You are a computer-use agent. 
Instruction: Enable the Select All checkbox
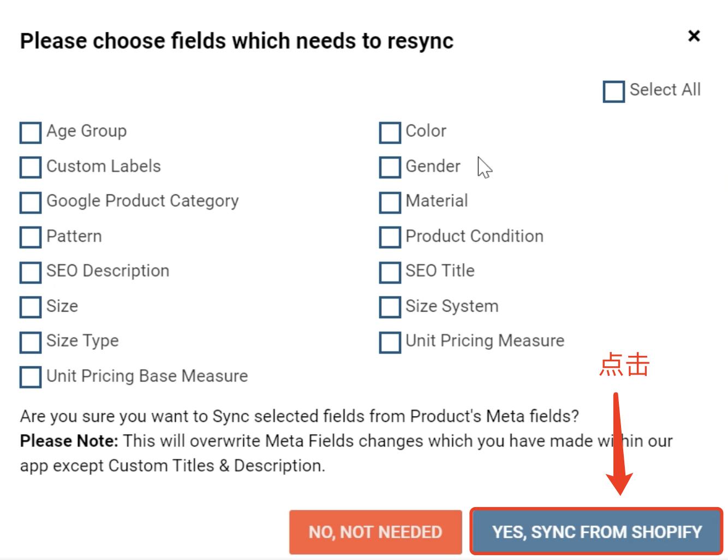coord(613,91)
